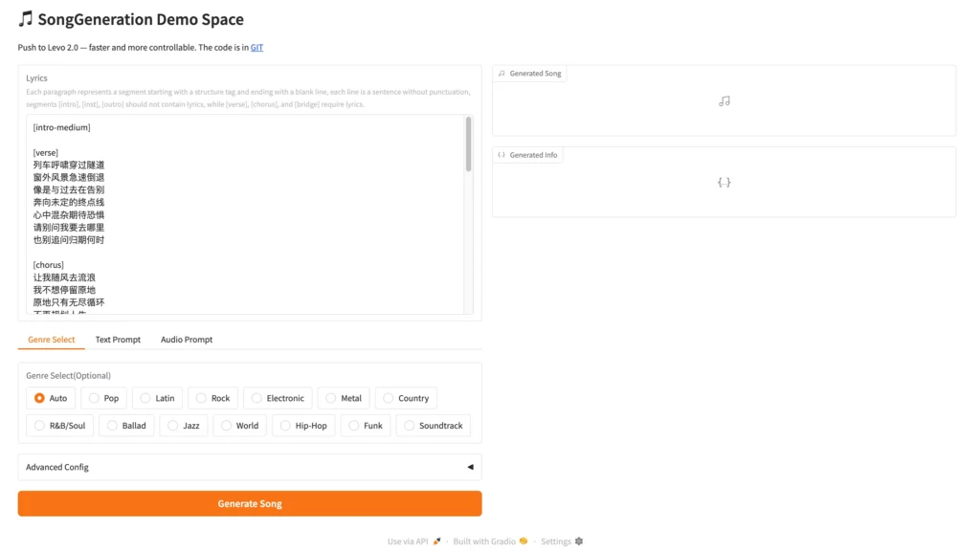Pick the Electronic genre option
The width and height of the screenshot is (980, 553).
click(256, 398)
